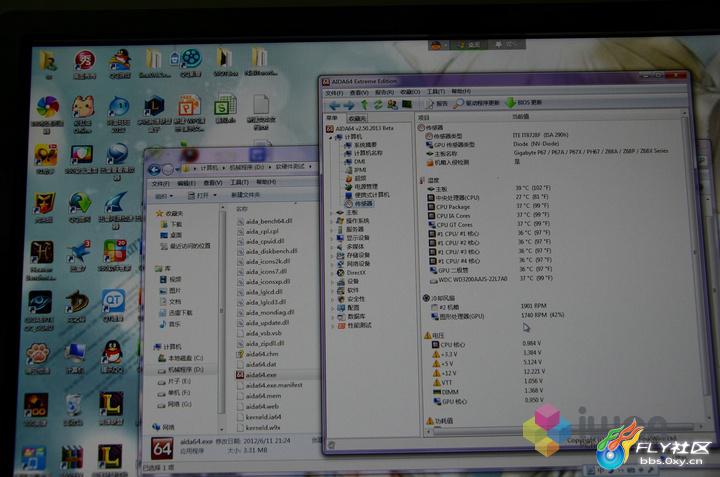The image size is (720, 477).
Task: Select 桌面 in Explorer sidebar
Action: click(x=171, y=235)
